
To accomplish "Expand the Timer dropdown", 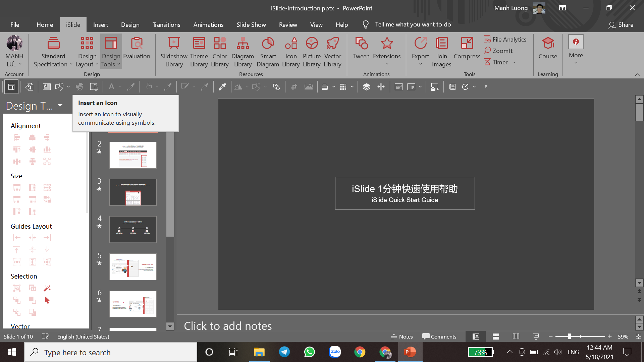I will (514, 62).
